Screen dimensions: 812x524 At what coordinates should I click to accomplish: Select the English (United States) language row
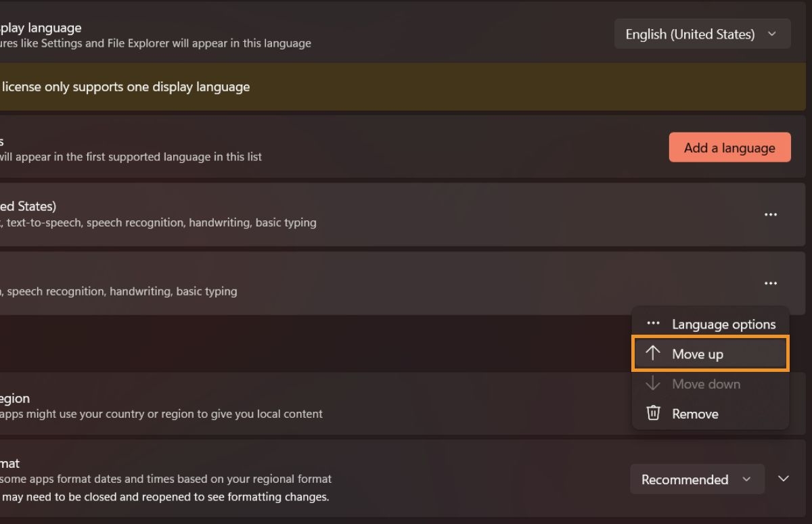pos(338,214)
